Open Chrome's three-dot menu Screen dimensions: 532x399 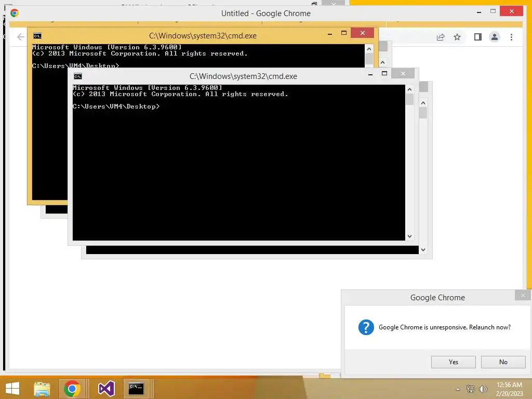(x=511, y=37)
